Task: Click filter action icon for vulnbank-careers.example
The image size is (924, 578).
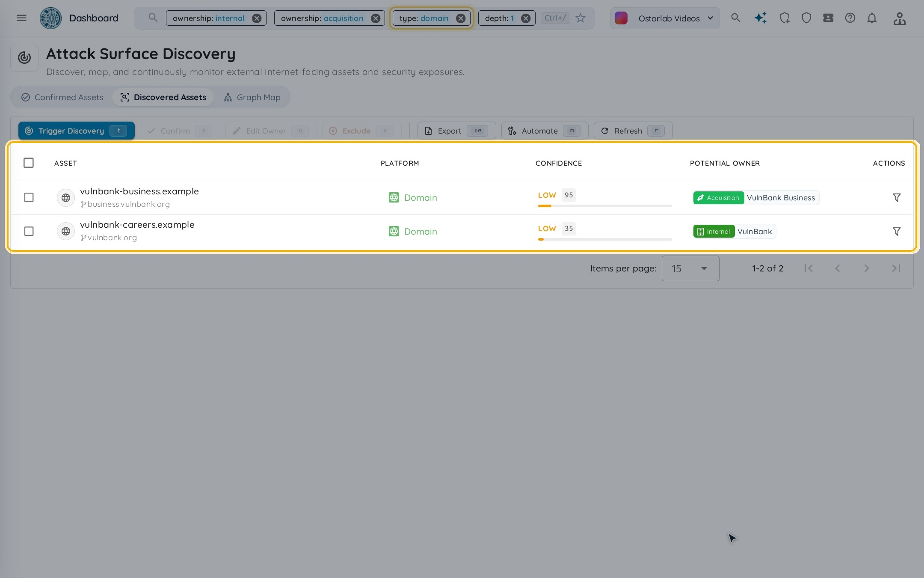Action: click(897, 231)
